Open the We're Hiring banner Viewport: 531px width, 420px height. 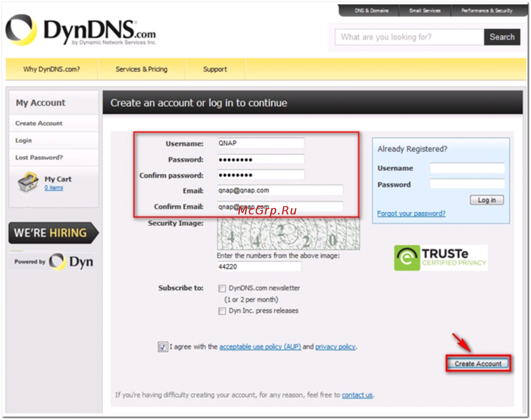tap(54, 233)
